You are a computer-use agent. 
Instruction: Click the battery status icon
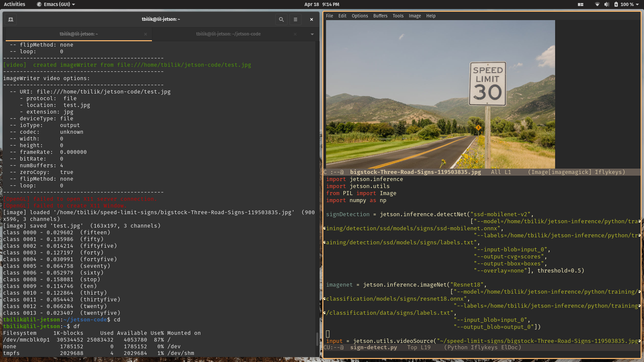tap(616, 4)
